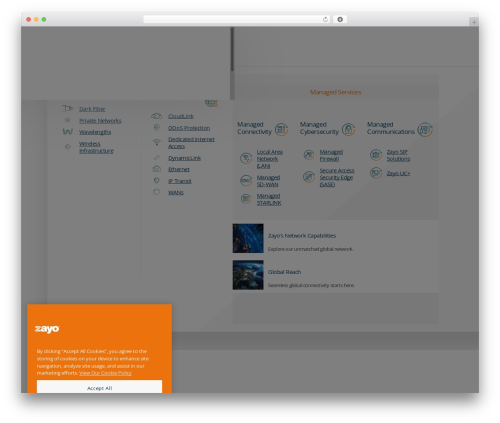Click the CloudLink cloud icon
The image size is (500, 423).
156,116
